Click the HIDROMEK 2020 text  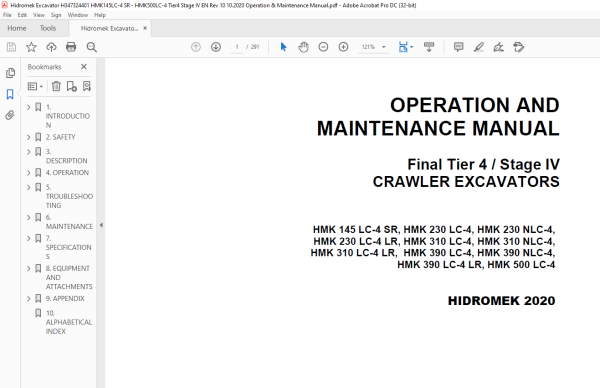click(x=501, y=301)
